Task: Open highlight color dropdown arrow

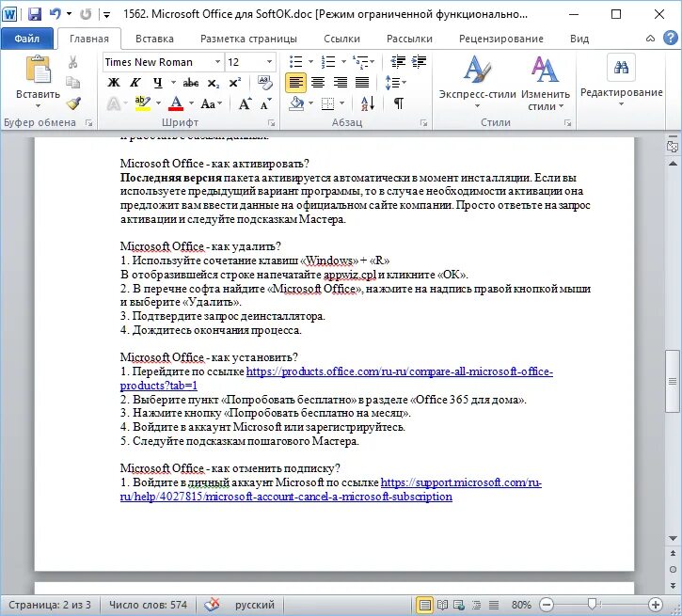Action: coord(158,103)
